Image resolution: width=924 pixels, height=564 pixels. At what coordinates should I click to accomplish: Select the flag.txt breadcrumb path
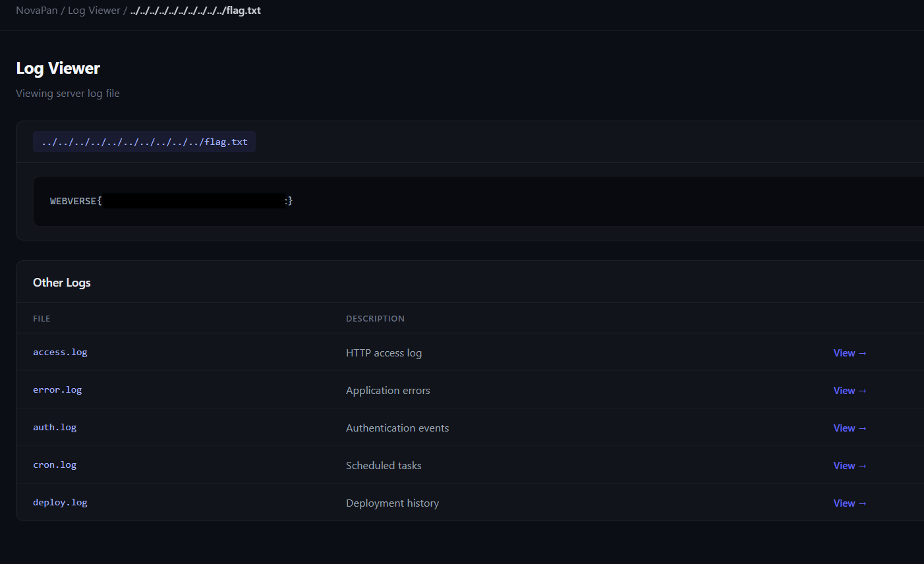195,11
